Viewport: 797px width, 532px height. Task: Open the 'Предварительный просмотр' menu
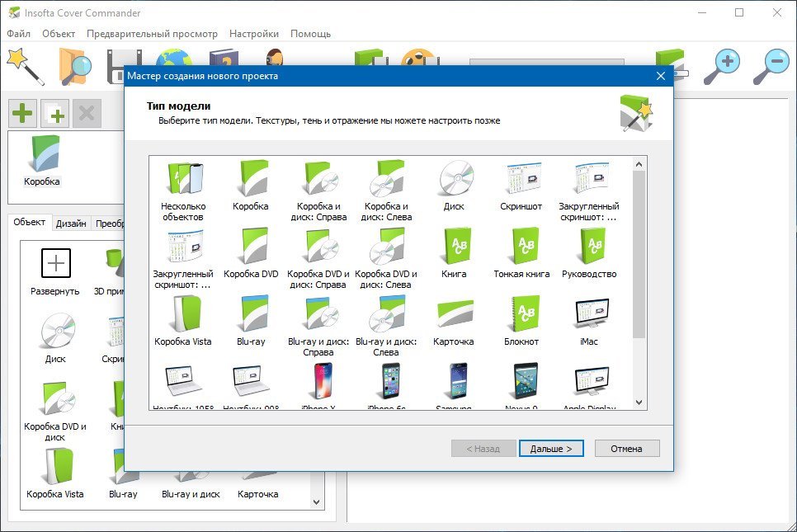(x=152, y=34)
